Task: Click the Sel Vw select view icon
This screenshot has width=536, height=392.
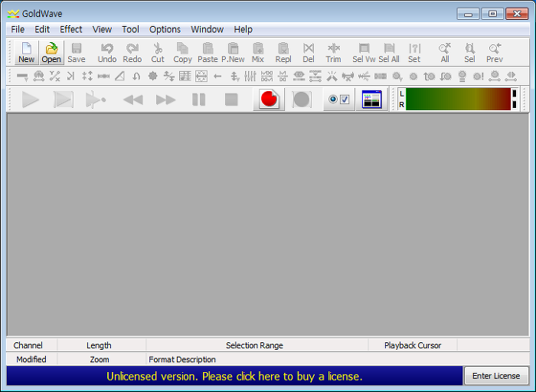Action: click(364, 53)
